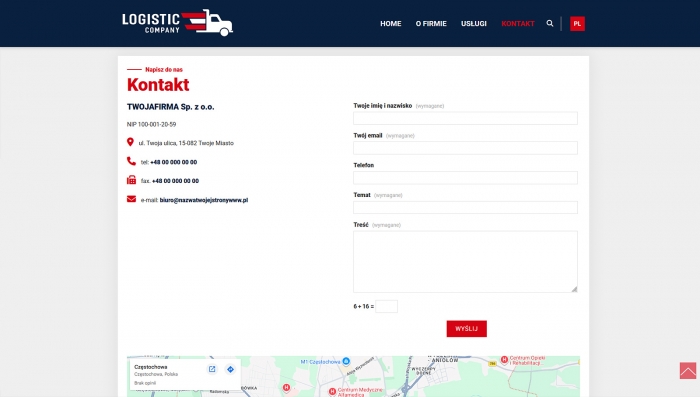Open the O FIRMIE menu item
Image resolution: width=700 pixels, height=397 pixels.
pyautogui.click(x=431, y=24)
